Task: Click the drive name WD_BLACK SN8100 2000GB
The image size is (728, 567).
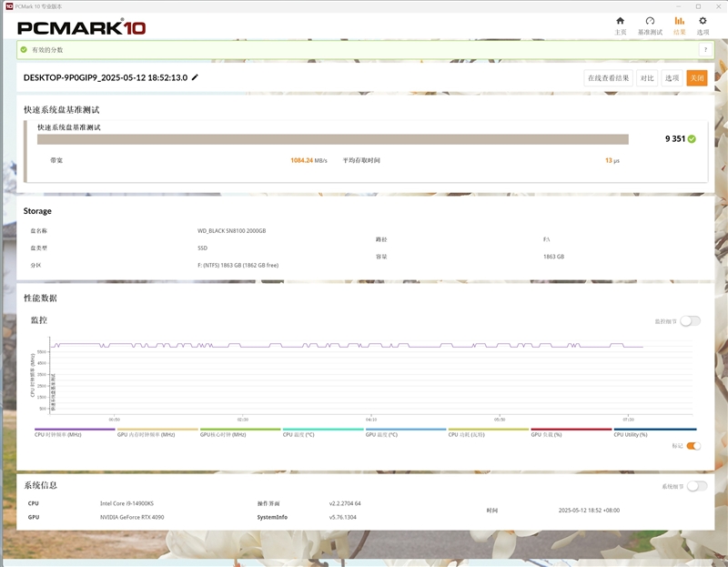Action: (232, 231)
